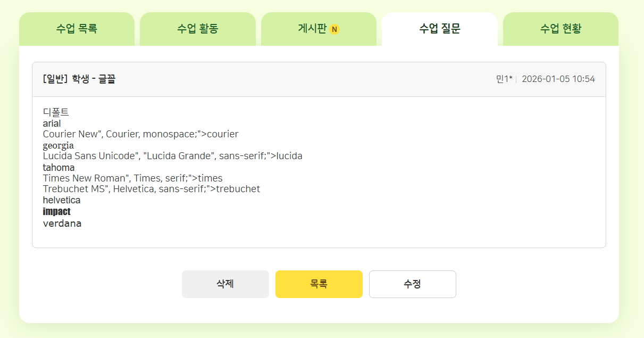Click the bold 'impact' text

56,212
